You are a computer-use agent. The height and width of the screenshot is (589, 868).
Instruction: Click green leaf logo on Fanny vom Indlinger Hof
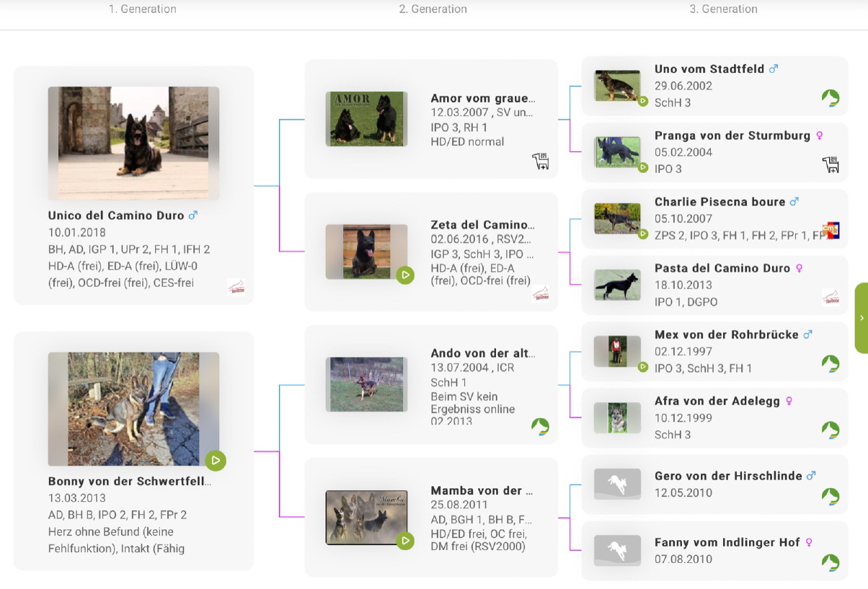(831, 562)
